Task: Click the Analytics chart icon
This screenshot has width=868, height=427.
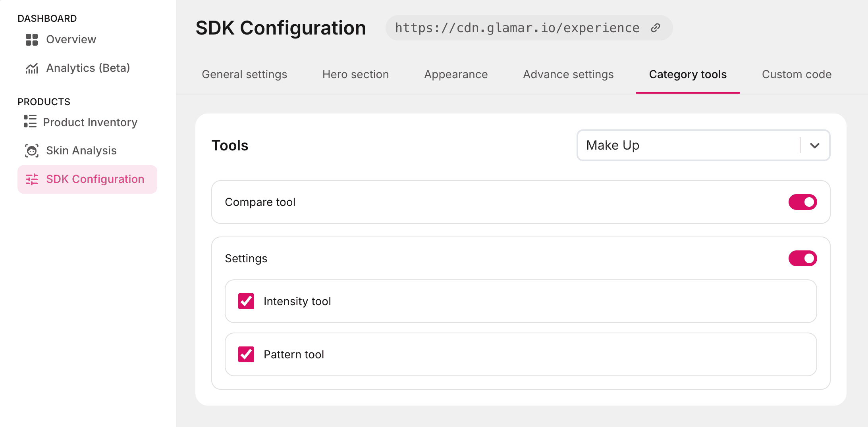Action: 32,68
